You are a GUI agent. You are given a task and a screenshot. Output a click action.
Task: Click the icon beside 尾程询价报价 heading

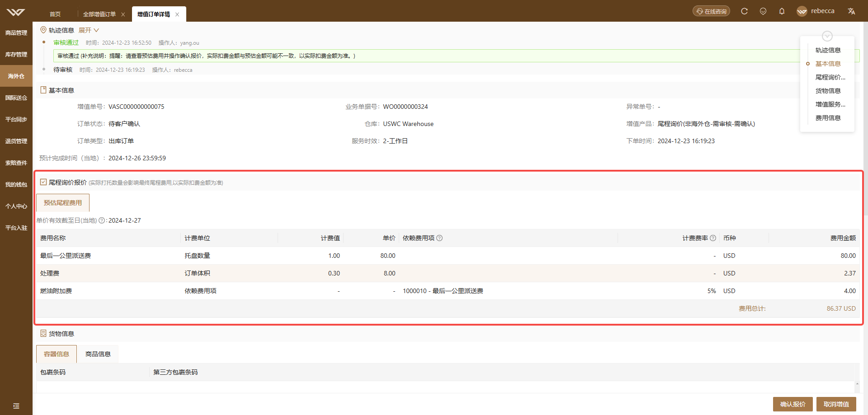tap(43, 182)
